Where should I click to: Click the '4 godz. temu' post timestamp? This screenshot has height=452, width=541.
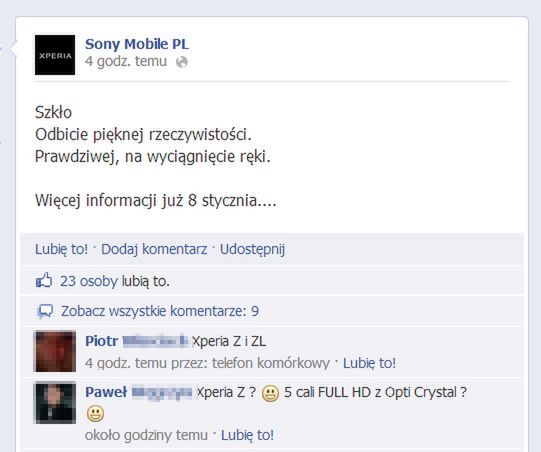[126, 61]
